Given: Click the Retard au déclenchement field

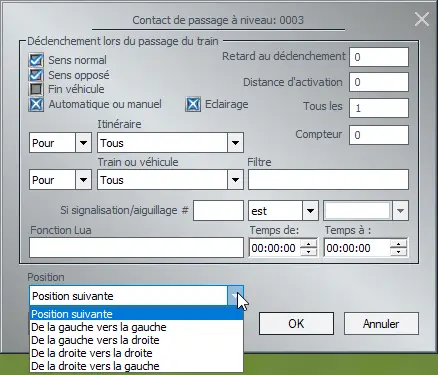Looking at the screenshot, I should [379, 57].
